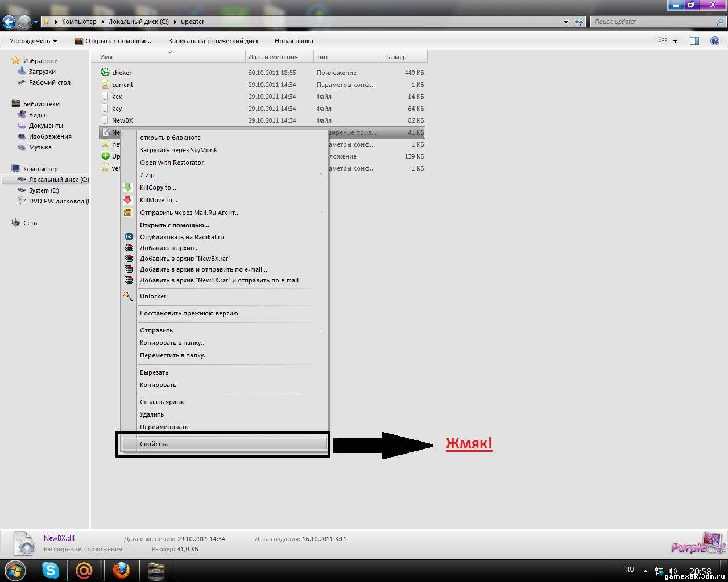Viewport: 728px width, 582px height.
Task: Click the updater search field
Action: [x=654, y=22]
